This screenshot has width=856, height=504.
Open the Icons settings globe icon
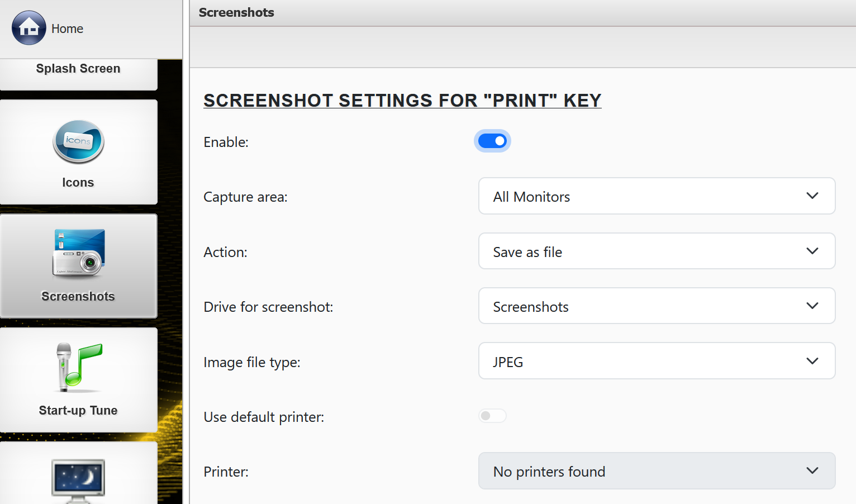(x=78, y=141)
